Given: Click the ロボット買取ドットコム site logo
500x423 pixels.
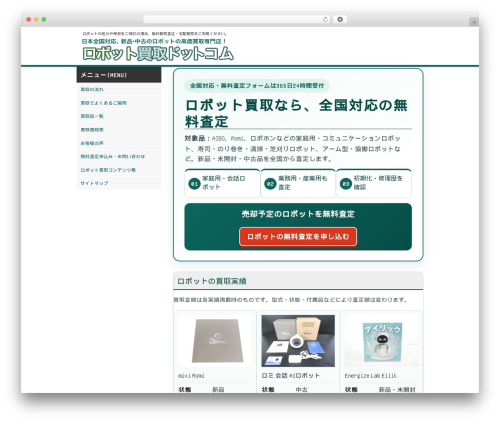Looking at the screenshot, I should [158, 53].
